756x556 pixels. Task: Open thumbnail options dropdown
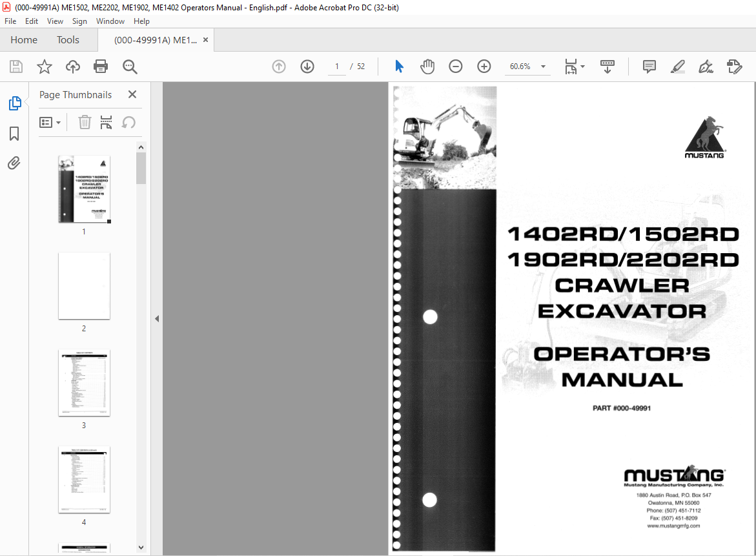click(50, 123)
